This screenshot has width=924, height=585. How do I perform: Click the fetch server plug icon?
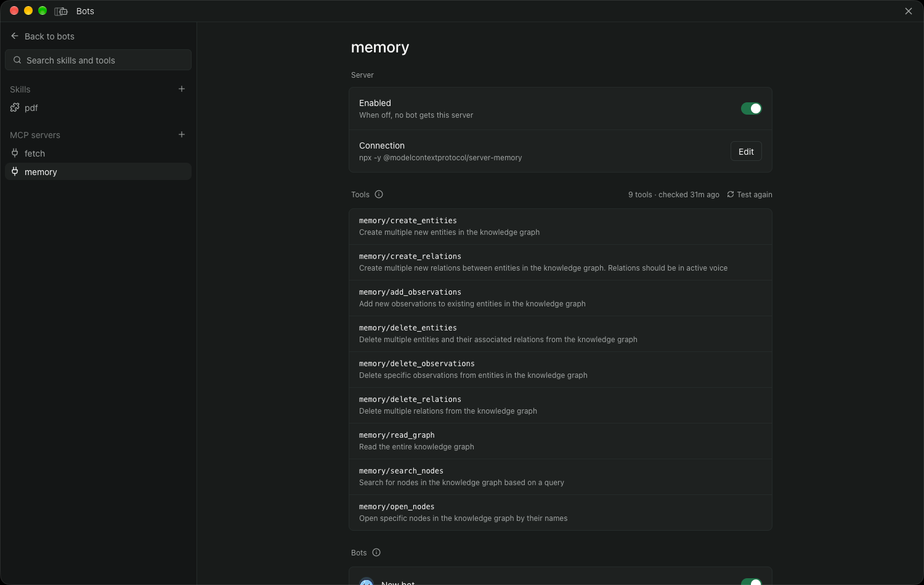tap(15, 153)
